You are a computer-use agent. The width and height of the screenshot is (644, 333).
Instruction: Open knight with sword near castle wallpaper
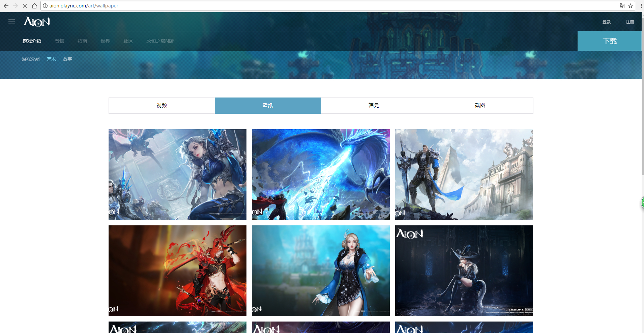[464, 174]
